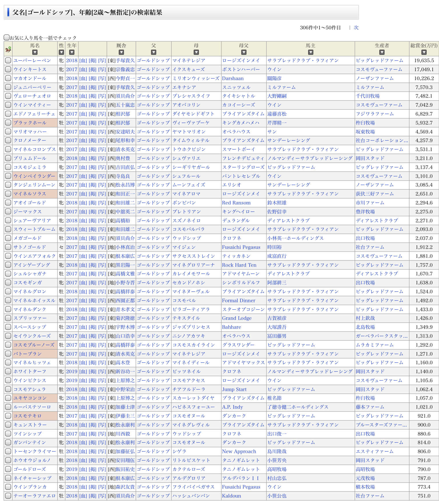Tick the checkbox for ユーバーレーベン
439x504 pixels.
coord(8,61)
